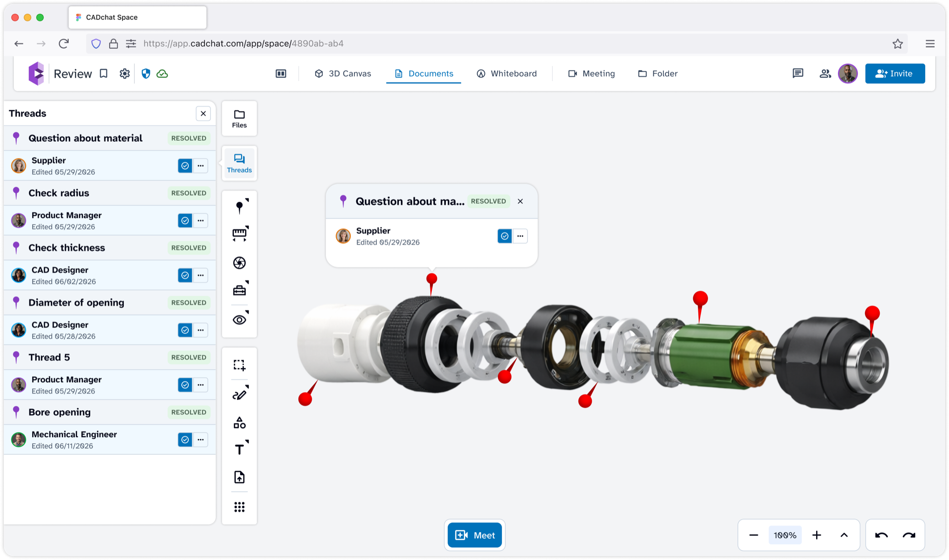Click the blue security shield icon
The image size is (949, 560).
pos(146,73)
